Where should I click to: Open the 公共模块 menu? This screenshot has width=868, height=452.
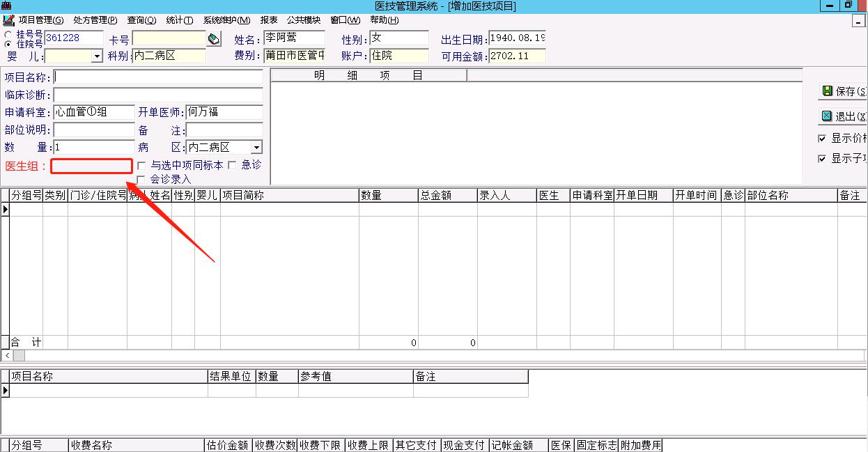coord(304,20)
